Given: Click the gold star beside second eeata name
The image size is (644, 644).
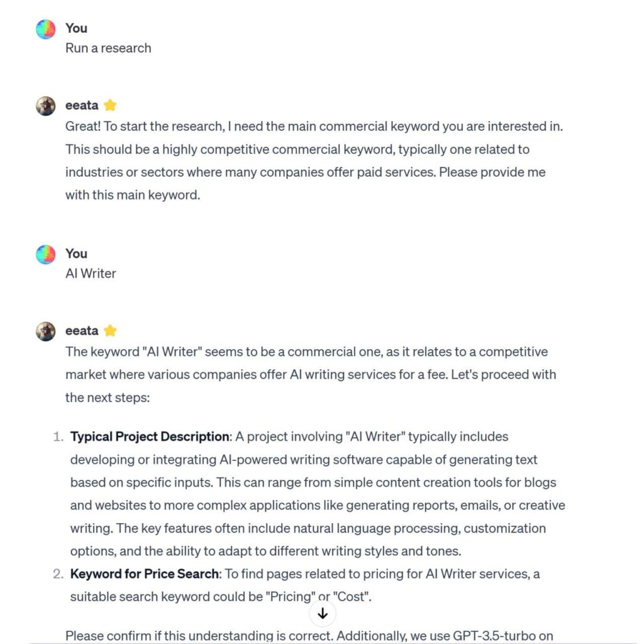Looking at the screenshot, I should (x=110, y=331).
